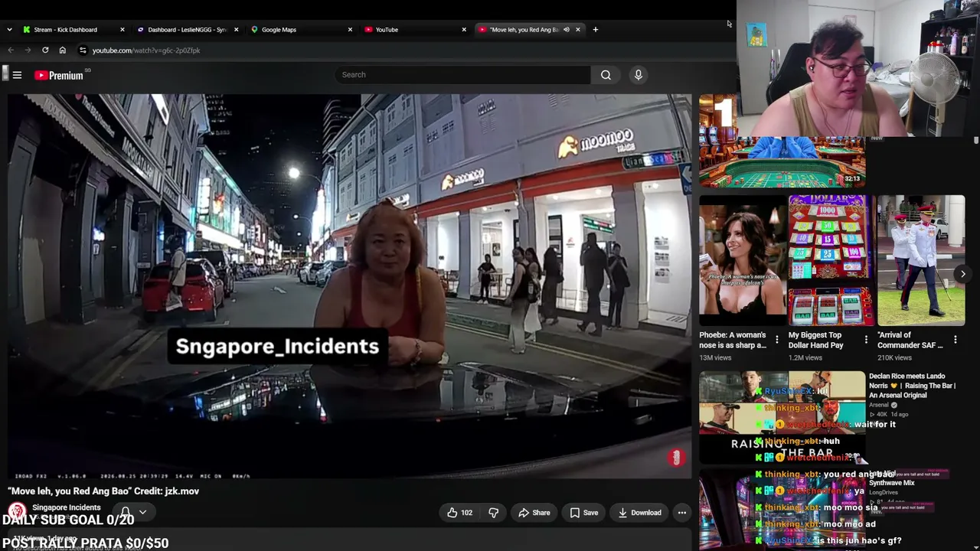This screenshot has width=980, height=551.
Task: Click the red vertical marker in video corner
Action: tap(675, 458)
